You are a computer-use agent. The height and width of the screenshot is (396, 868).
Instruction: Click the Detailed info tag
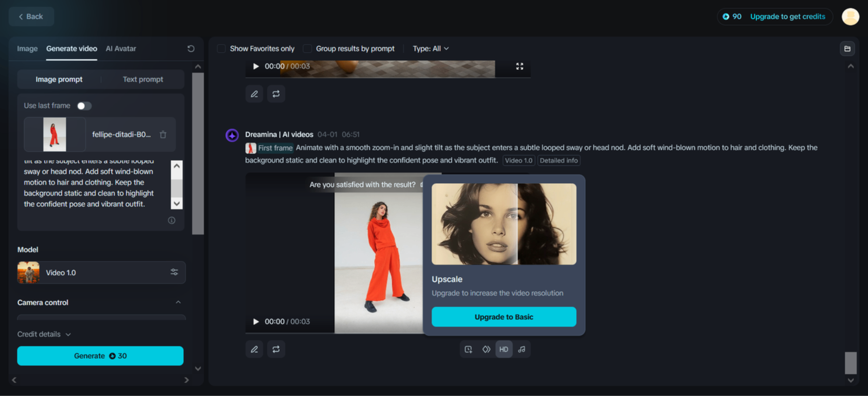[559, 160]
